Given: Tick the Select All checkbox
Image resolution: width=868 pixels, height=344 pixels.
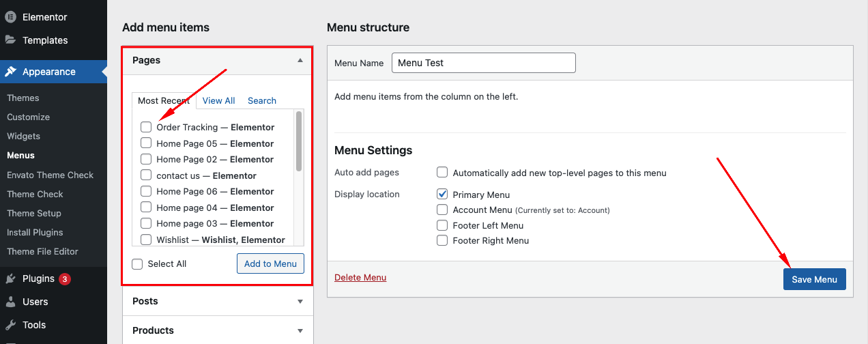Looking at the screenshot, I should 137,264.
